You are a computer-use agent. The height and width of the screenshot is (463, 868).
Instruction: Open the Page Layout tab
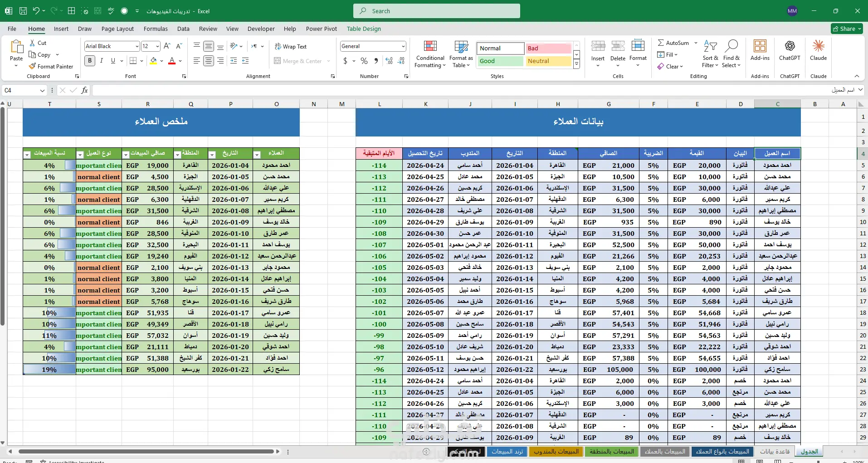(117, 29)
